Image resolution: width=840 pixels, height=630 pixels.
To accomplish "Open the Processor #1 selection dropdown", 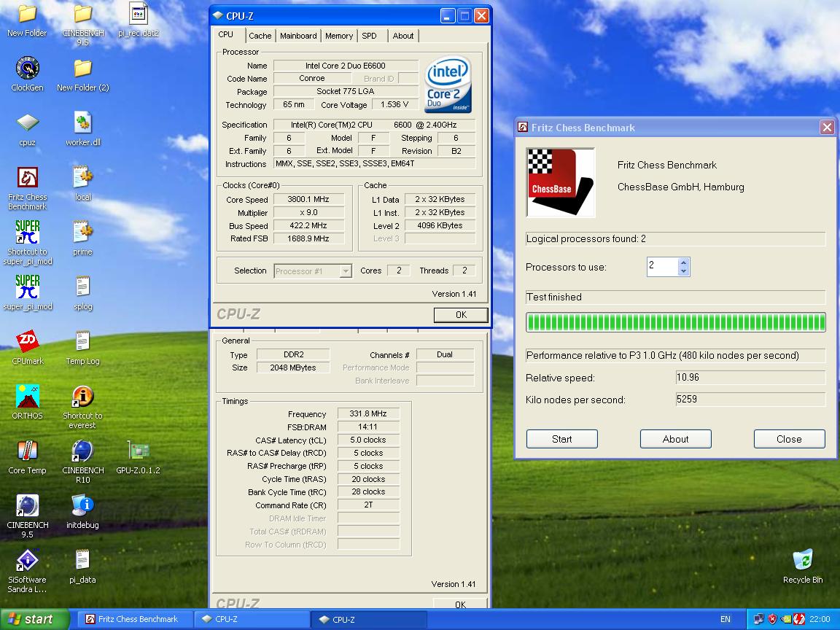I will click(346, 271).
